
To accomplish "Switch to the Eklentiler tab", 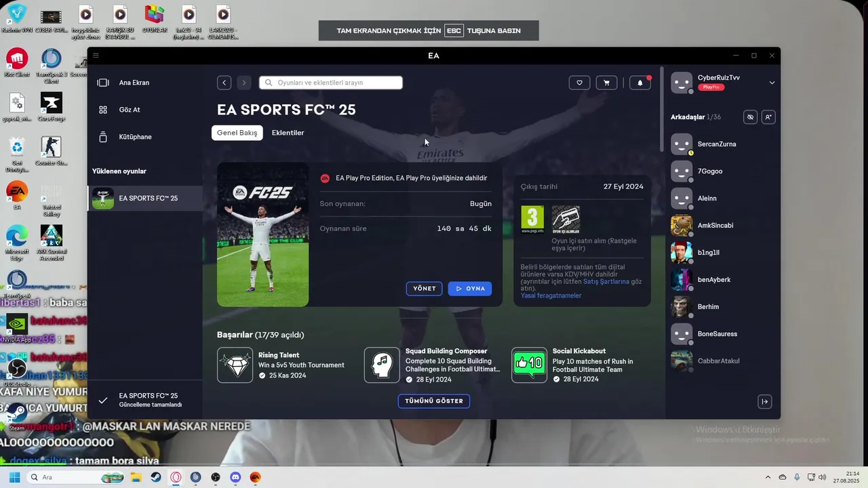I will (288, 133).
